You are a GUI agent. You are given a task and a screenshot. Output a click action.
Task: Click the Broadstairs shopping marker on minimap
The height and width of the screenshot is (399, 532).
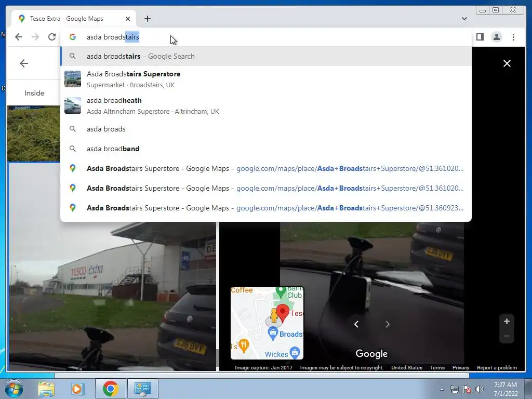273,334
